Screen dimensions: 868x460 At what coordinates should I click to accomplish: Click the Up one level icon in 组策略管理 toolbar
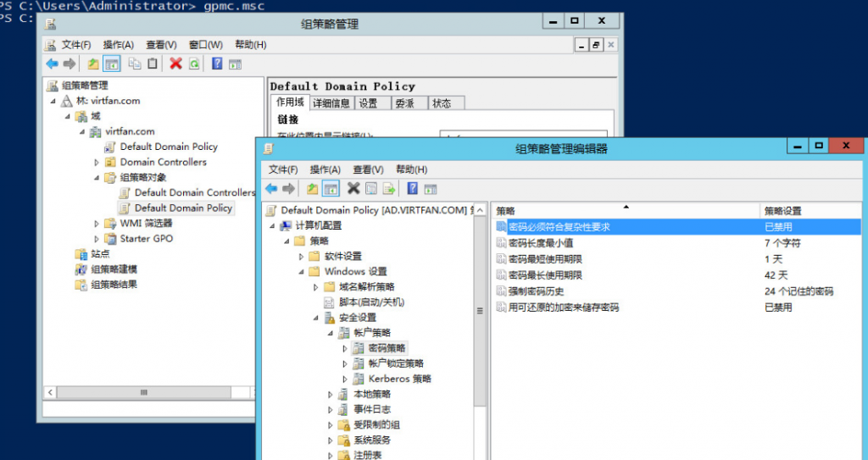[93, 64]
